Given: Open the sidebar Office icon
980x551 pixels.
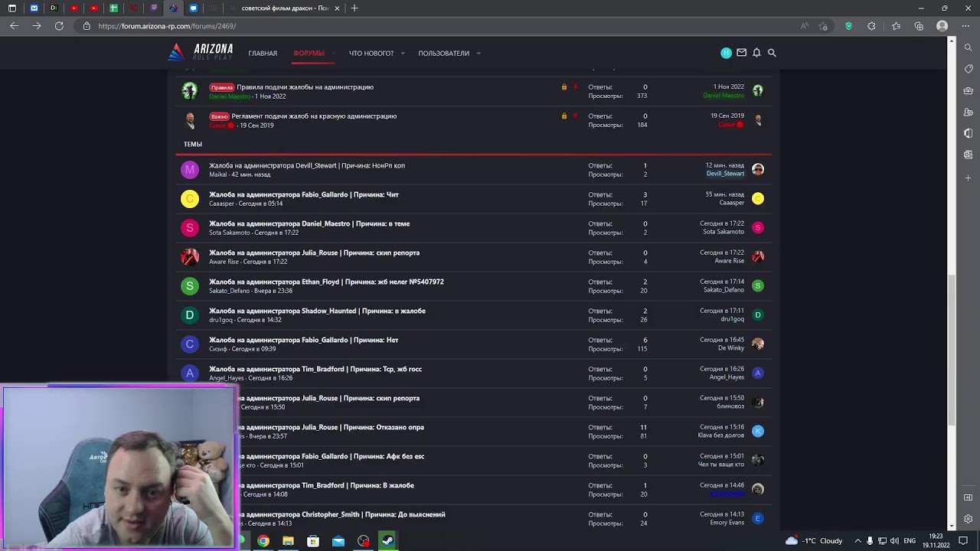Looking at the screenshot, I should click(969, 133).
